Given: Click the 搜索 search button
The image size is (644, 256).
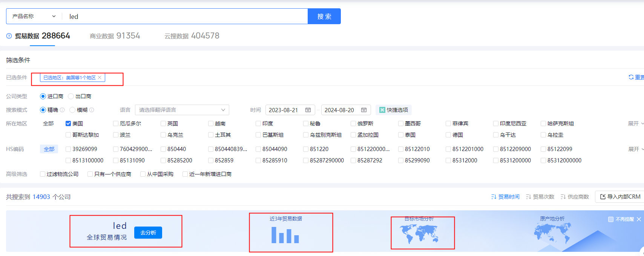Looking at the screenshot, I should click(x=324, y=16).
